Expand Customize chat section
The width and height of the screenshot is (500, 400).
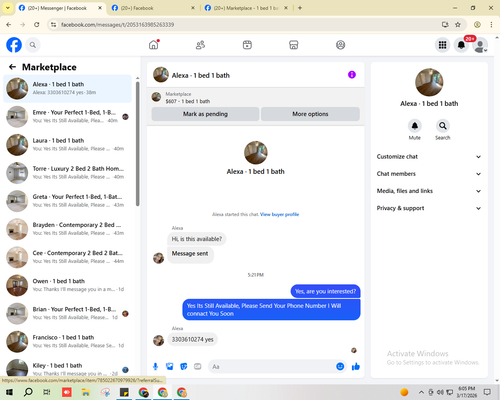click(429, 157)
